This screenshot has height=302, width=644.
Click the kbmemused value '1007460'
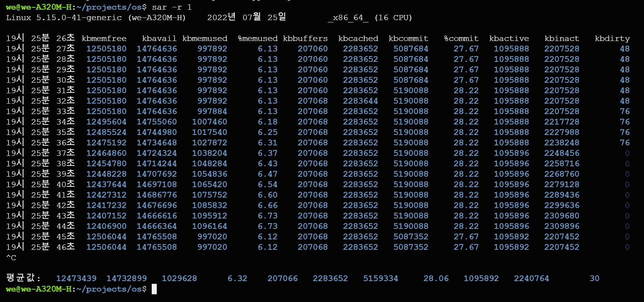[x=210, y=122]
